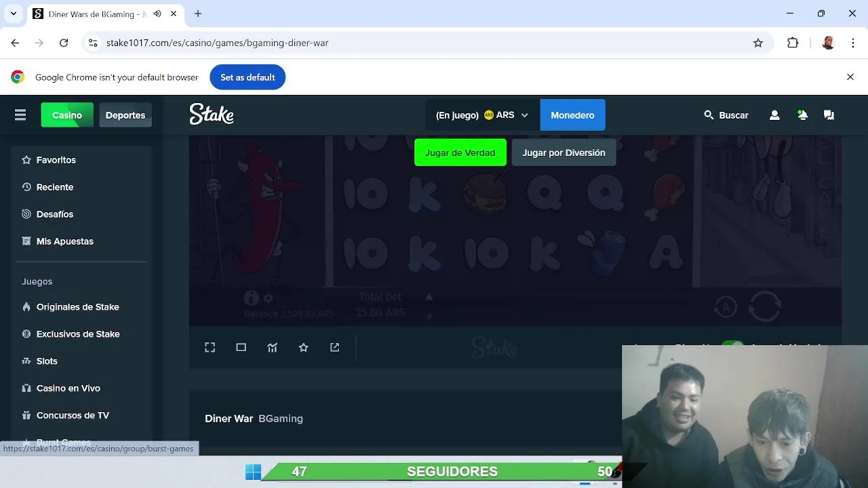This screenshot has width=868, height=488.
Task: Dismiss the default browser notification bar
Action: coord(850,77)
